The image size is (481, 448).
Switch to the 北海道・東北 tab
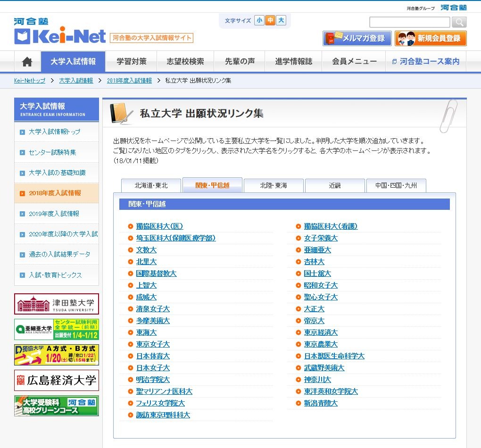click(151, 186)
